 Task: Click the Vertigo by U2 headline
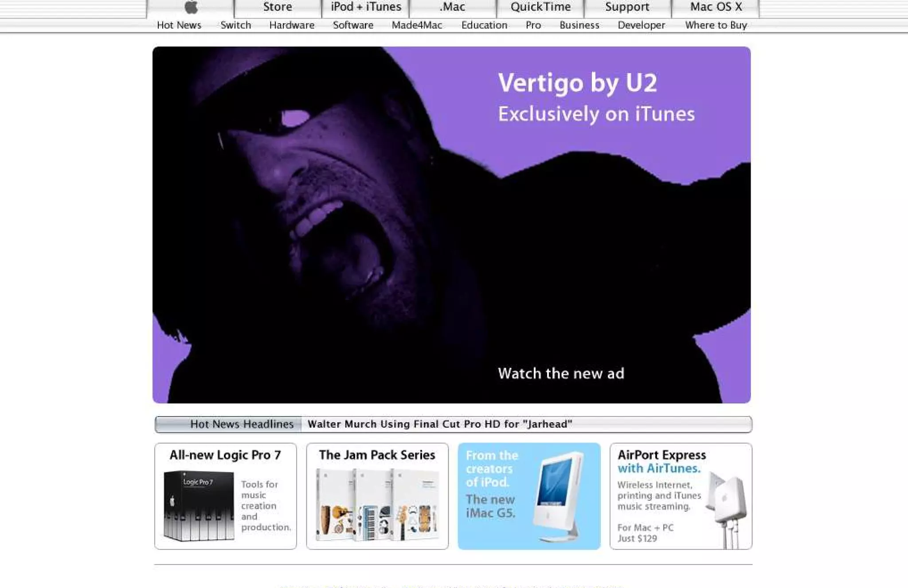click(577, 83)
